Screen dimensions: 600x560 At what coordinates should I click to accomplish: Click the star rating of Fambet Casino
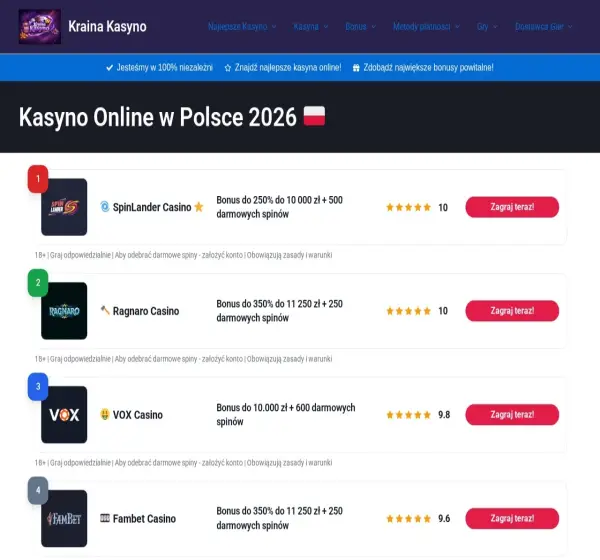pos(409,519)
